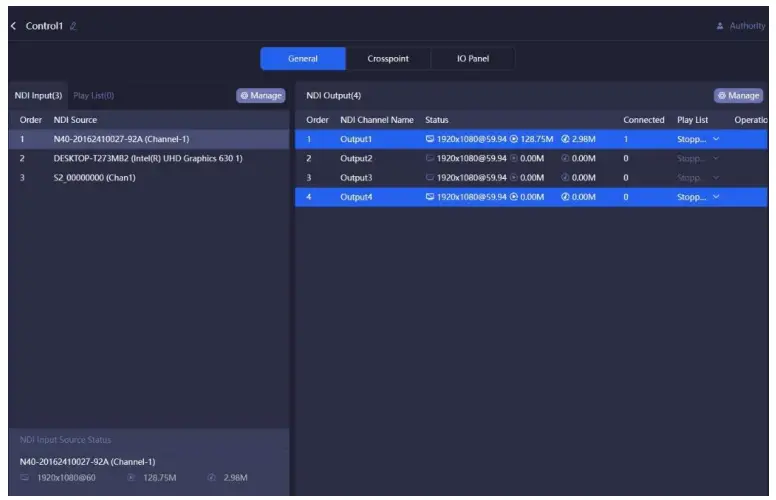
Task: Click Output4 audio bitrate icon
Action: pos(565,197)
